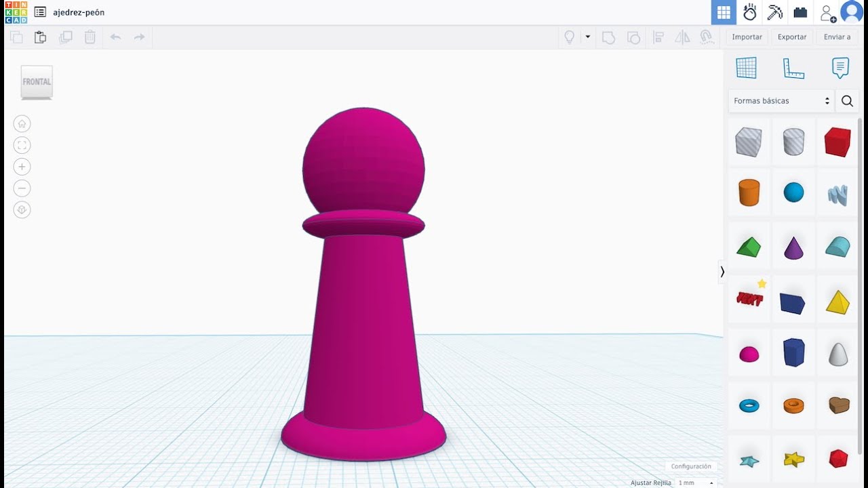The width and height of the screenshot is (868, 488).
Task: Click the Configuración button
Action: (x=691, y=466)
